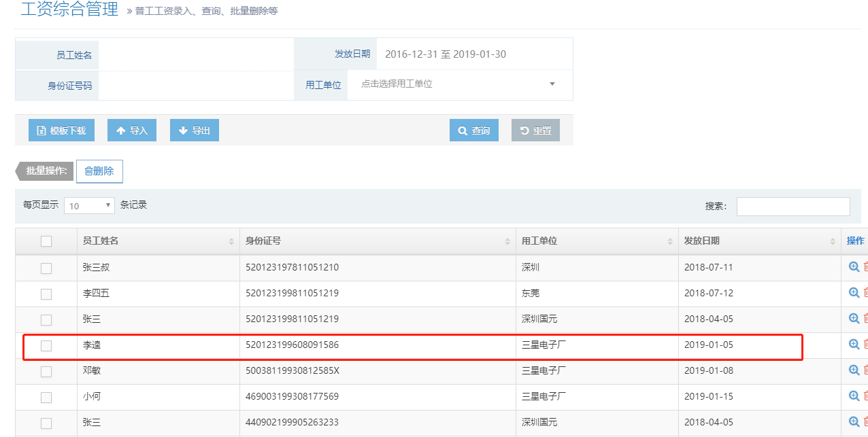Tick the checkbox in 小何's row
This screenshot has width=868, height=437.
(46, 397)
